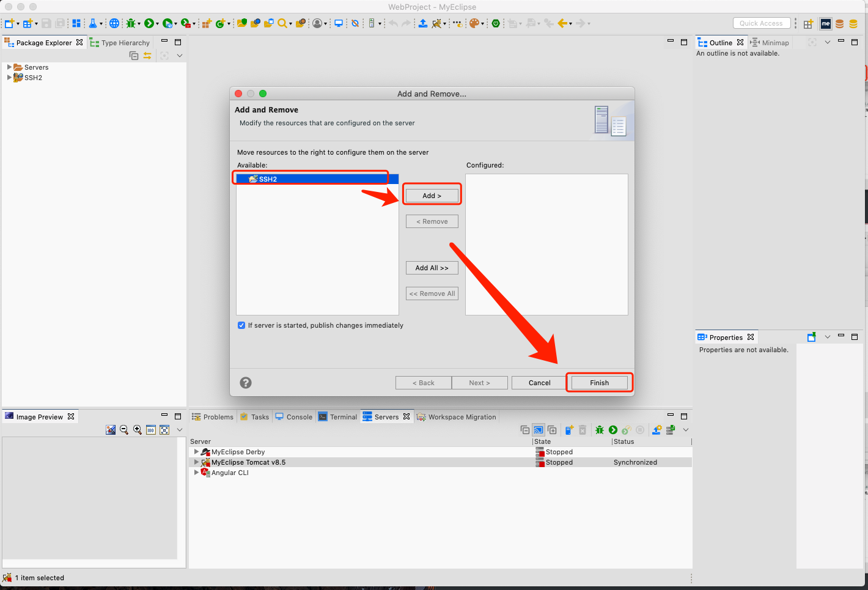Click the Properties tab

(726, 337)
